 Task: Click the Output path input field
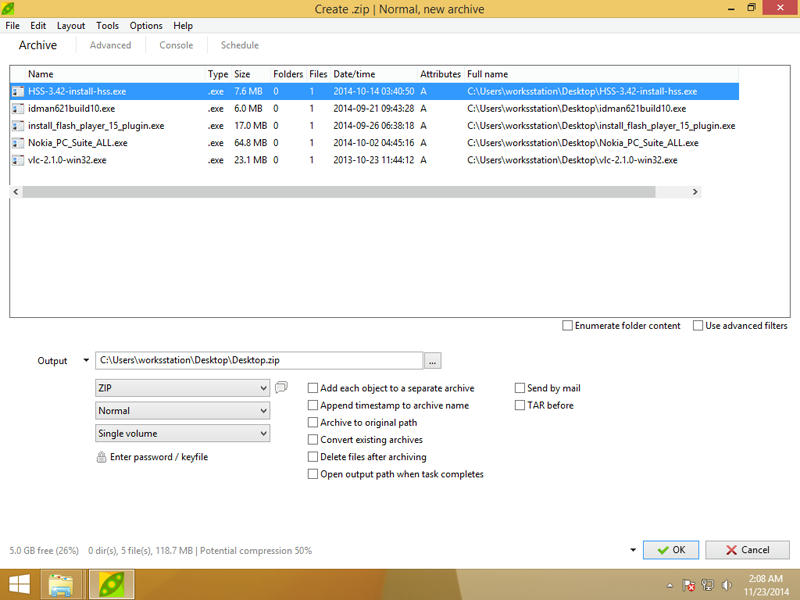(x=259, y=361)
